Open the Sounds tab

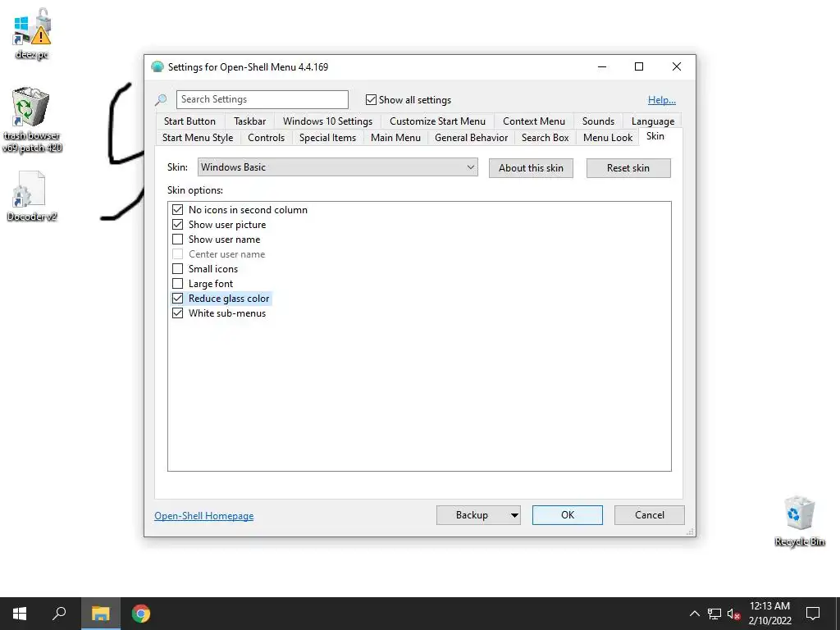(598, 121)
